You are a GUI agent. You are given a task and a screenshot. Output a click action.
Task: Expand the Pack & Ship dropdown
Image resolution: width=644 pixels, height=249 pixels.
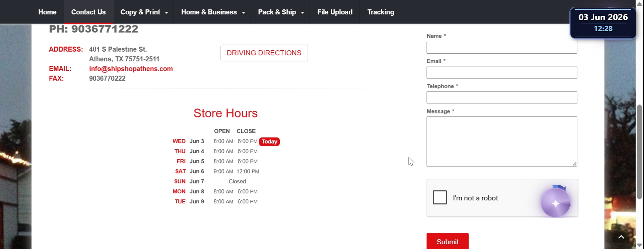click(281, 12)
